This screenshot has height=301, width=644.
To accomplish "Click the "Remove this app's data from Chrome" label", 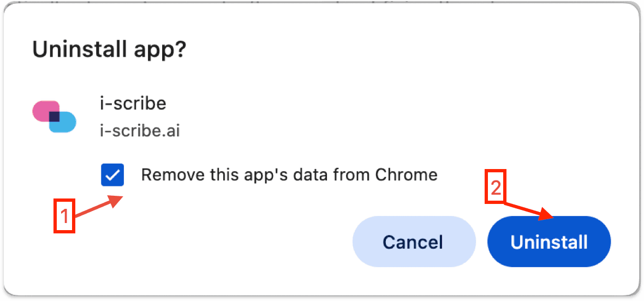I will 289,175.
